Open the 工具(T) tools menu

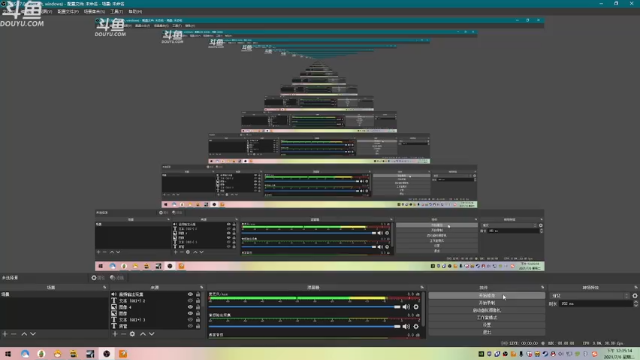pyautogui.click(x=117, y=11)
